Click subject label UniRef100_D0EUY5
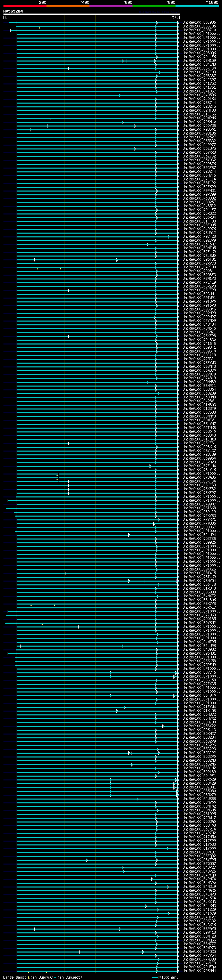The image size is (222, 980). pyautogui.click(x=199, y=149)
